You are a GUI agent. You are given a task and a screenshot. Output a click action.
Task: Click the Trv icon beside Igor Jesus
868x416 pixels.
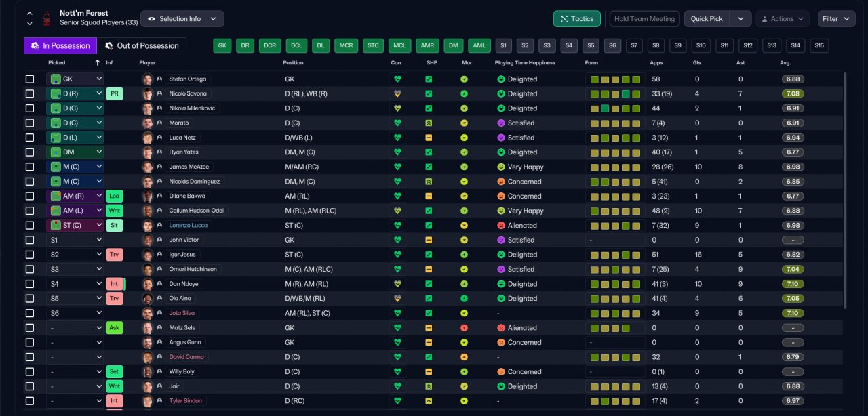tap(115, 255)
